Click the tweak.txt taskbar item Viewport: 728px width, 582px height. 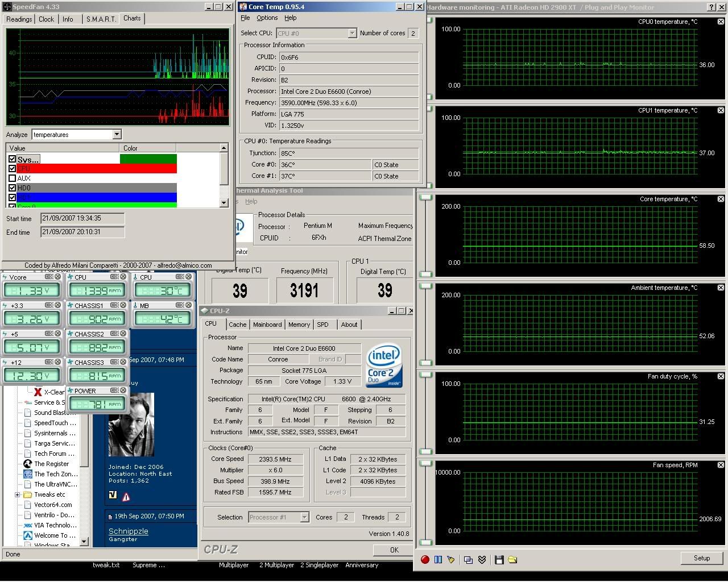(106, 565)
